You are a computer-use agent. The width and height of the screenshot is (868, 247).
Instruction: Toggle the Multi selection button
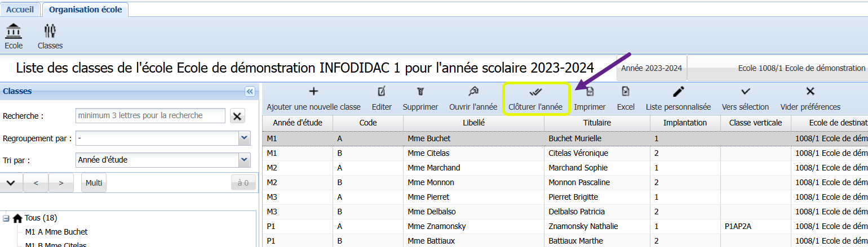tap(94, 183)
